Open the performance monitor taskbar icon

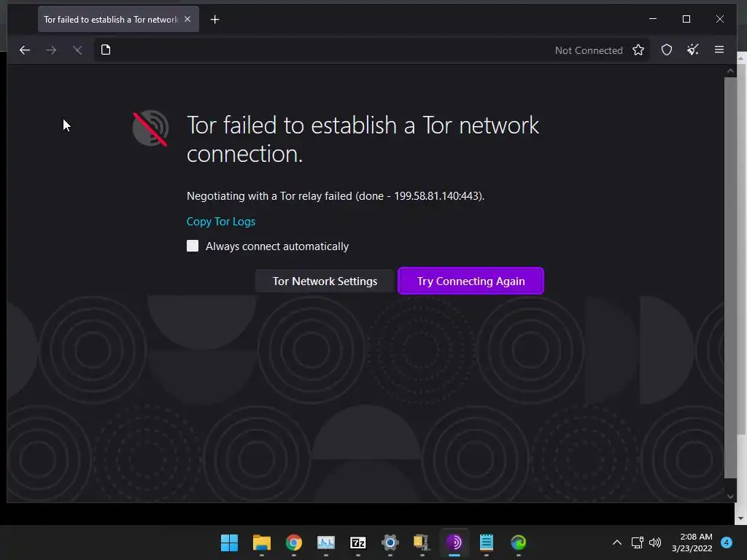(326, 542)
